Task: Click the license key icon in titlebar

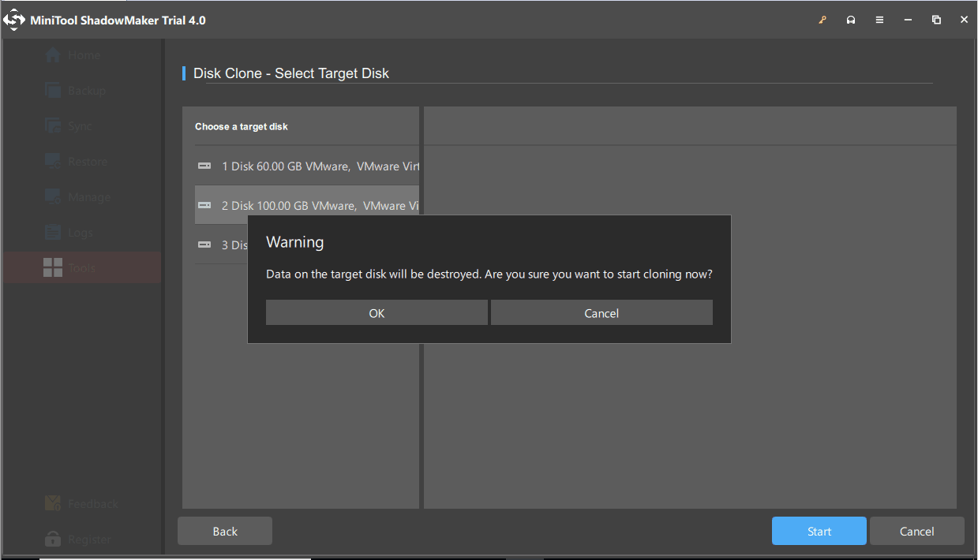Action: click(822, 20)
